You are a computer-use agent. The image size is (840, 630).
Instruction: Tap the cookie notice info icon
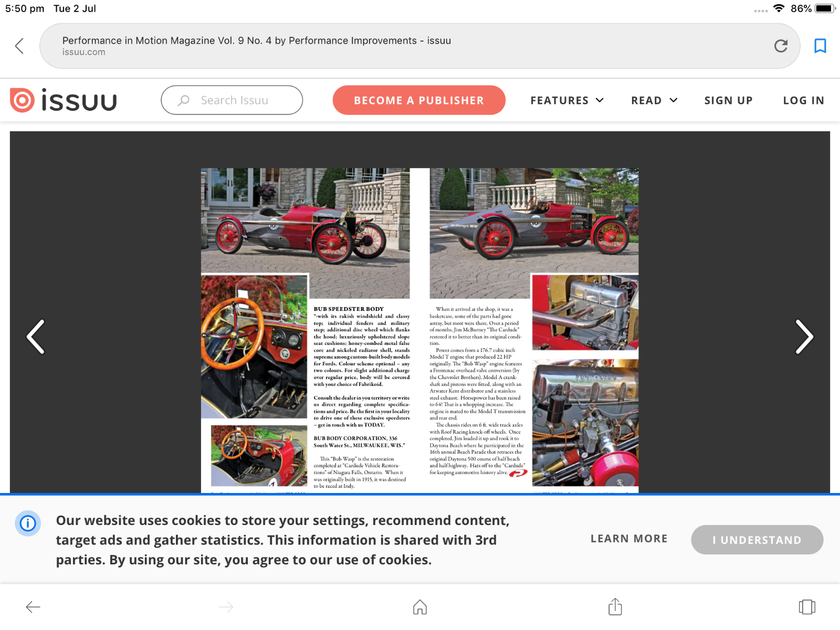pos(28,523)
